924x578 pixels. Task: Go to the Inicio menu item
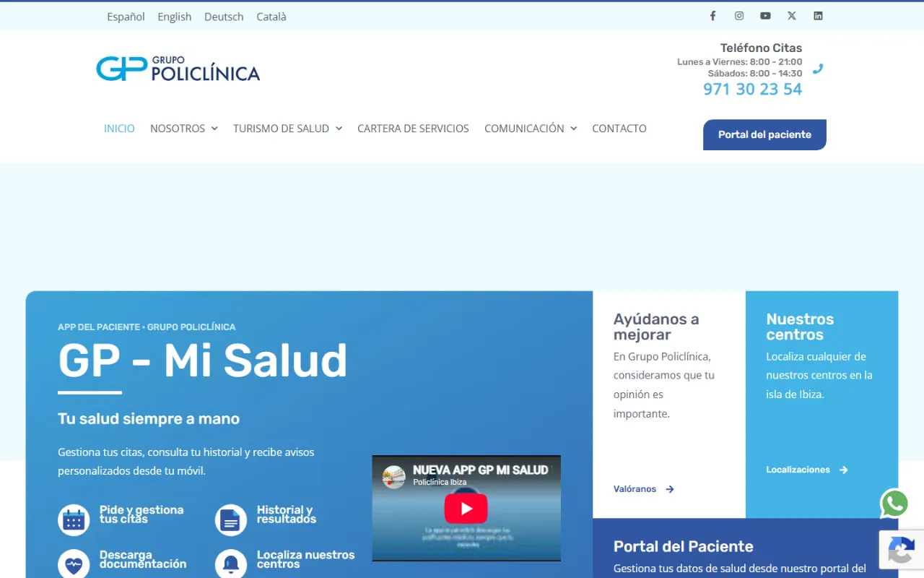click(x=119, y=129)
